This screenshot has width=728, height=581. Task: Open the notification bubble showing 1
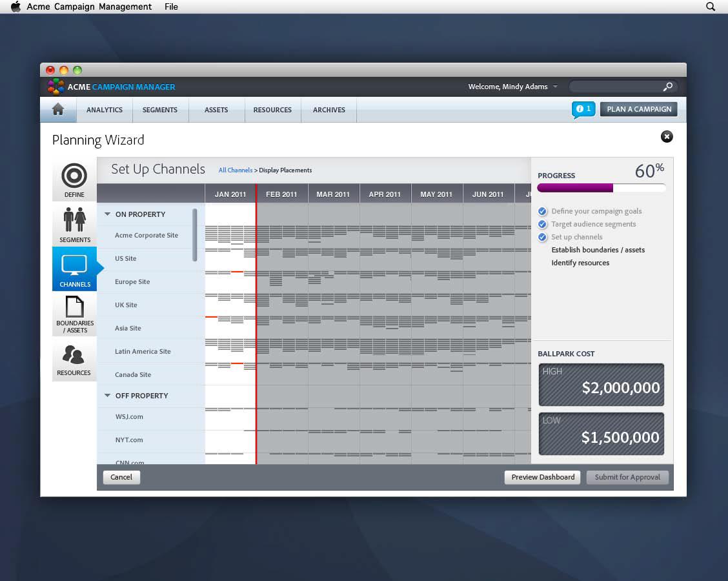click(583, 110)
